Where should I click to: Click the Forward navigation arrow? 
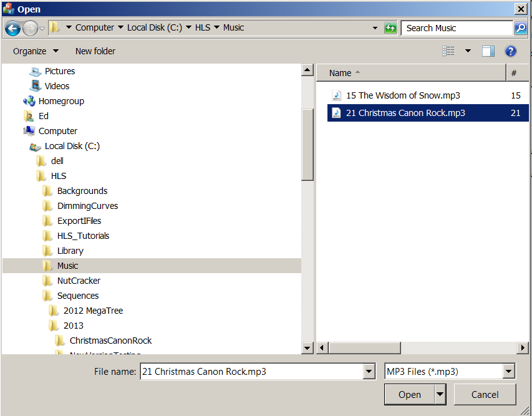(x=30, y=28)
